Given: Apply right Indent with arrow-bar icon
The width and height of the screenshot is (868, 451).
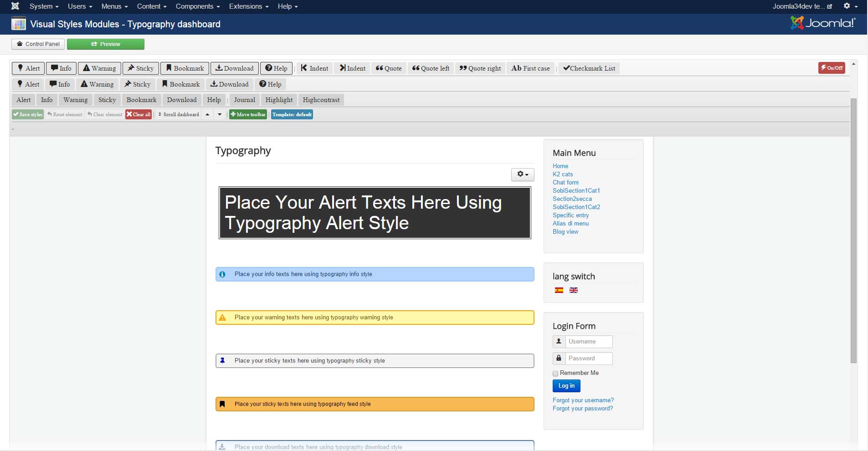Looking at the screenshot, I should 352,68.
